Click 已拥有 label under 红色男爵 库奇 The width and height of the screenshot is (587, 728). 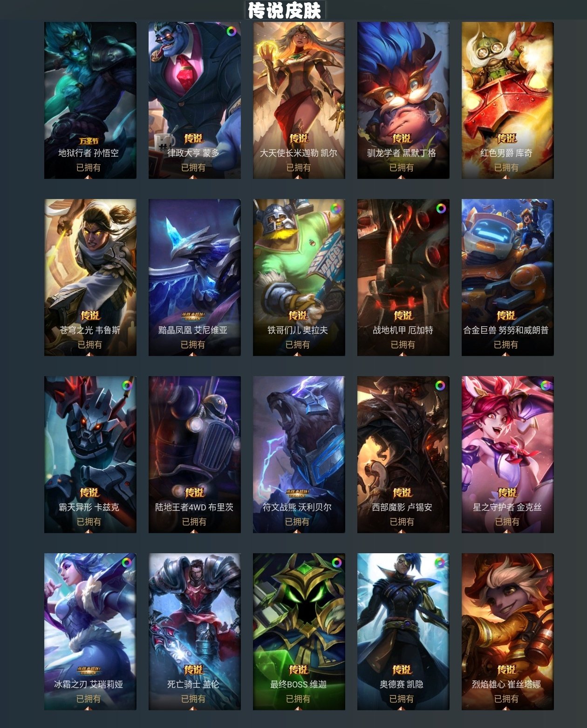click(506, 167)
